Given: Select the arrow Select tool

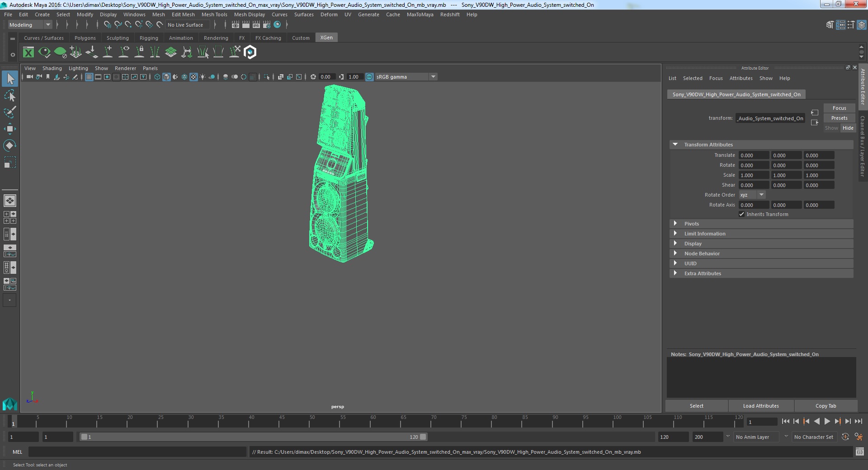Looking at the screenshot, I should pos(10,79).
